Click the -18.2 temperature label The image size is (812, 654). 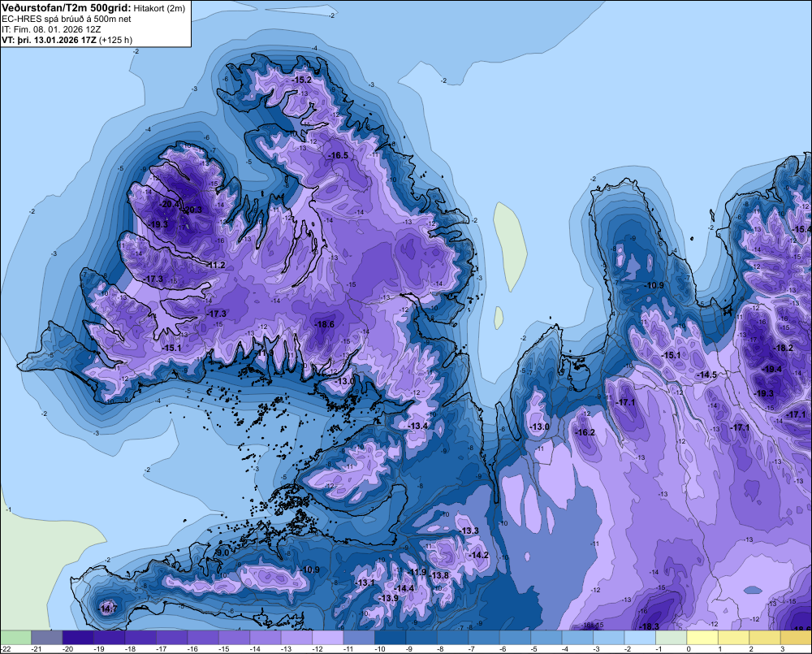coord(783,349)
